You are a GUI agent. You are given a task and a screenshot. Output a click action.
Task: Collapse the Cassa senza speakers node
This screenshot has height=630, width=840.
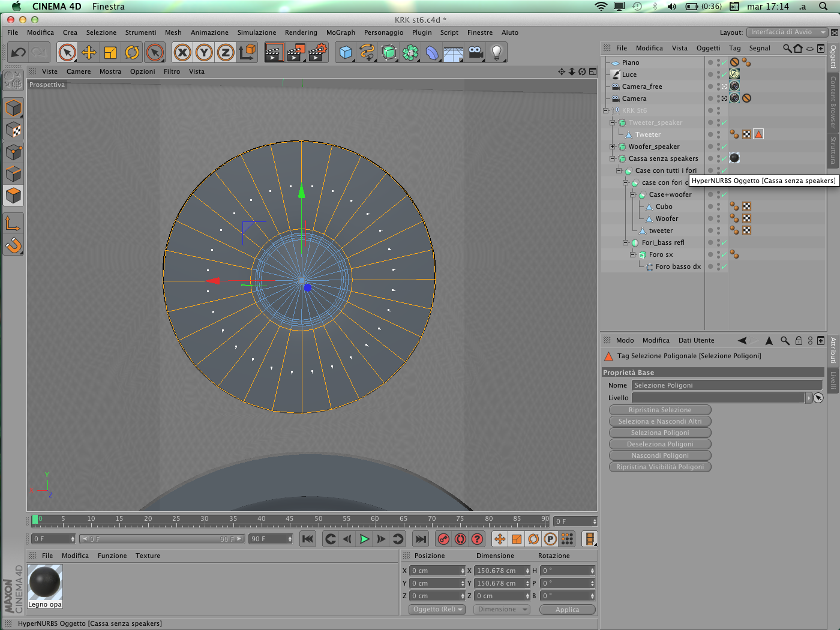pyautogui.click(x=612, y=158)
